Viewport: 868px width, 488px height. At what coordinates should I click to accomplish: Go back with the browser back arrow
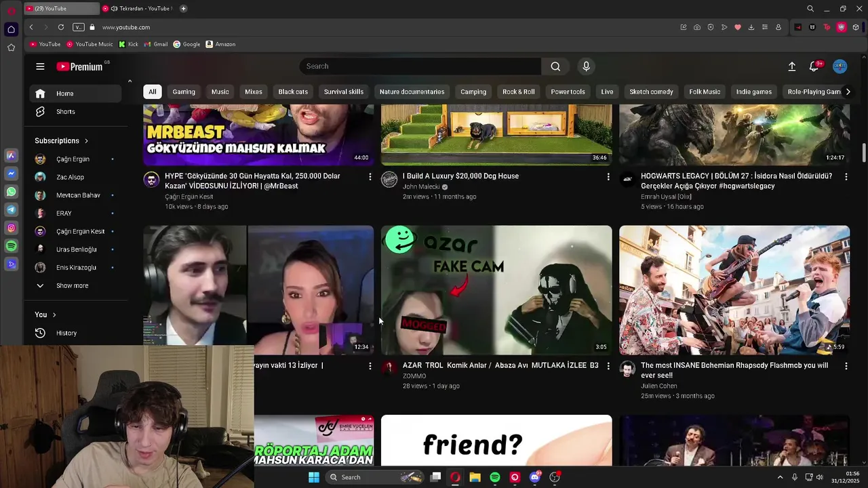tap(31, 27)
